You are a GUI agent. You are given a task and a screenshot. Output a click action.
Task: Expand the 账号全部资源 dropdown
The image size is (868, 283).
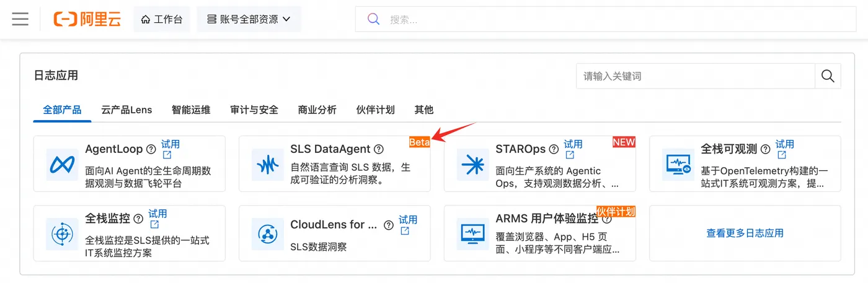249,19
